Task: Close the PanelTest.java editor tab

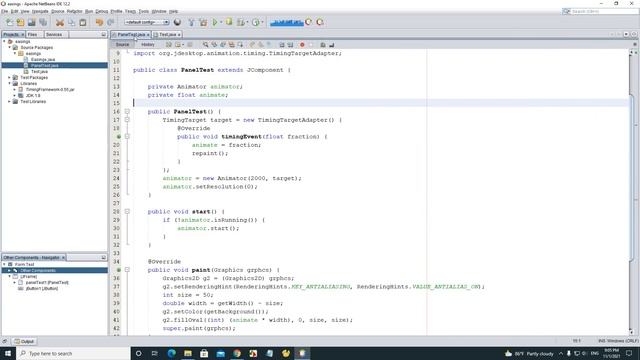Action: pos(148,35)
